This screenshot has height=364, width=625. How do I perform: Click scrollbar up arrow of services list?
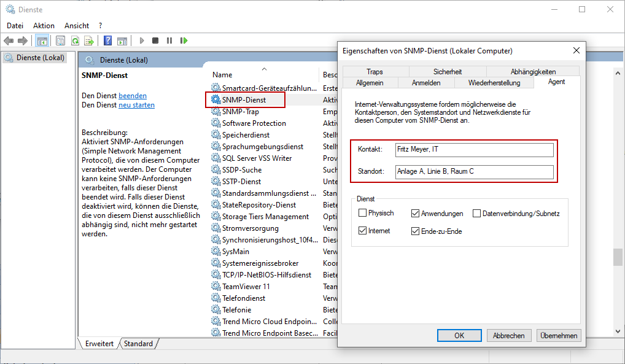coord(618,74)
